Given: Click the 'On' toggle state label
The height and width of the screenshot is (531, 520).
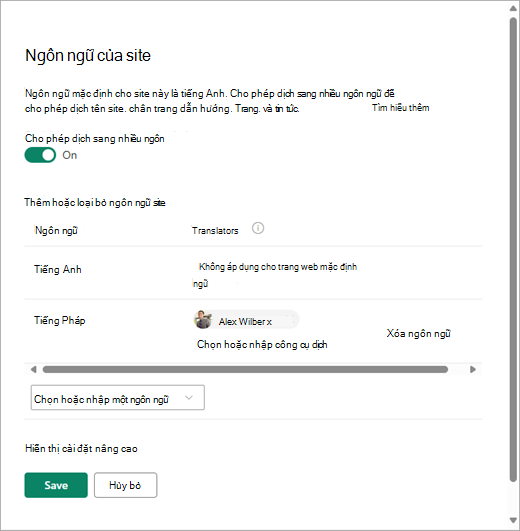Looking at the screenshot, I should pos(69,155).
